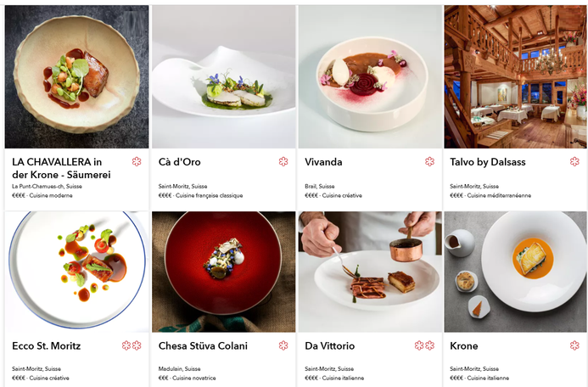Open the Cà d'Oro restaurant title link
Viewport: 588px width, 387px height.
180,162
